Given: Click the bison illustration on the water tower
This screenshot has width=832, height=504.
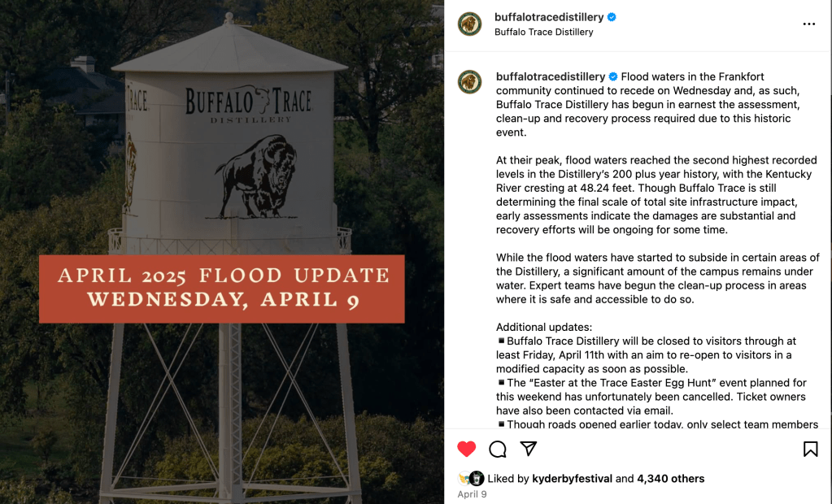Looking at the screenshot, I should pos(255,176).
